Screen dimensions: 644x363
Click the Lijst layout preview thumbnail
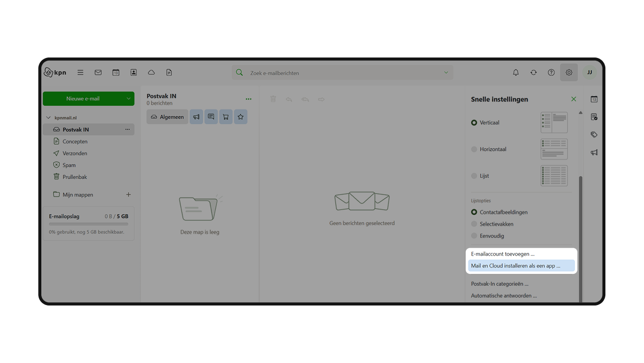(x=554, y=176)
